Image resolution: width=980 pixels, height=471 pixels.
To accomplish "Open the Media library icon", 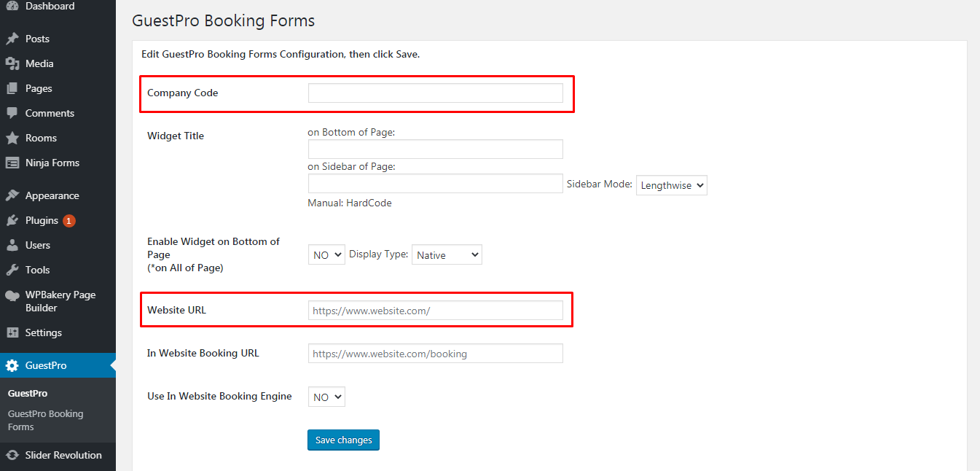I will [12, 63].
